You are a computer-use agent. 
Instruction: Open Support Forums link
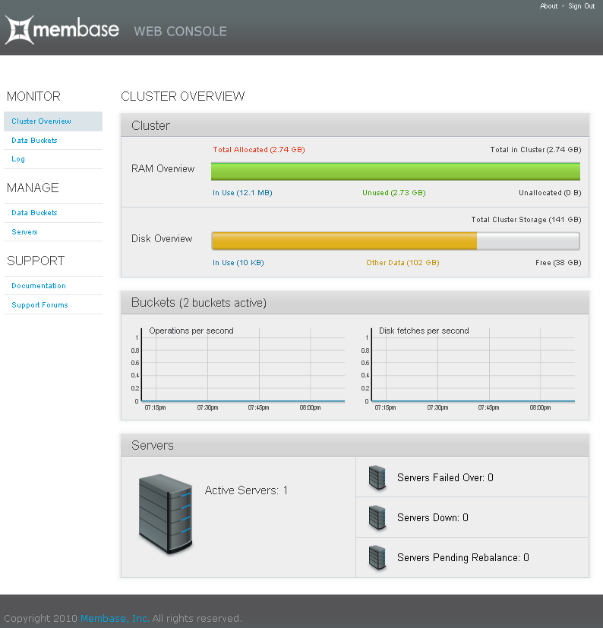pyautogui.click(x=40, y=305)
